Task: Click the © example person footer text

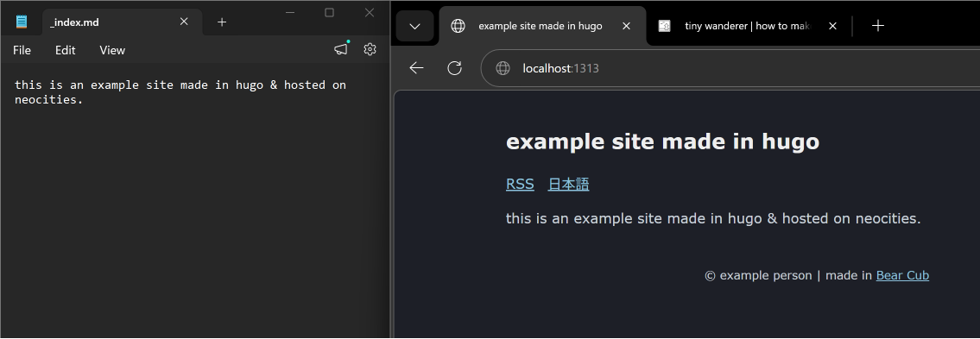Action: [x=758, y=275]
